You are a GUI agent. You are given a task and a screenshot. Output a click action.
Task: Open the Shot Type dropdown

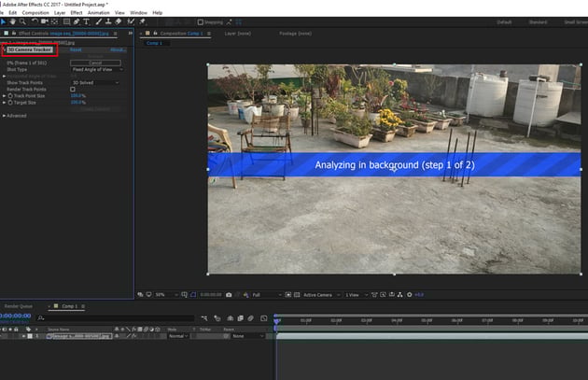97,69
